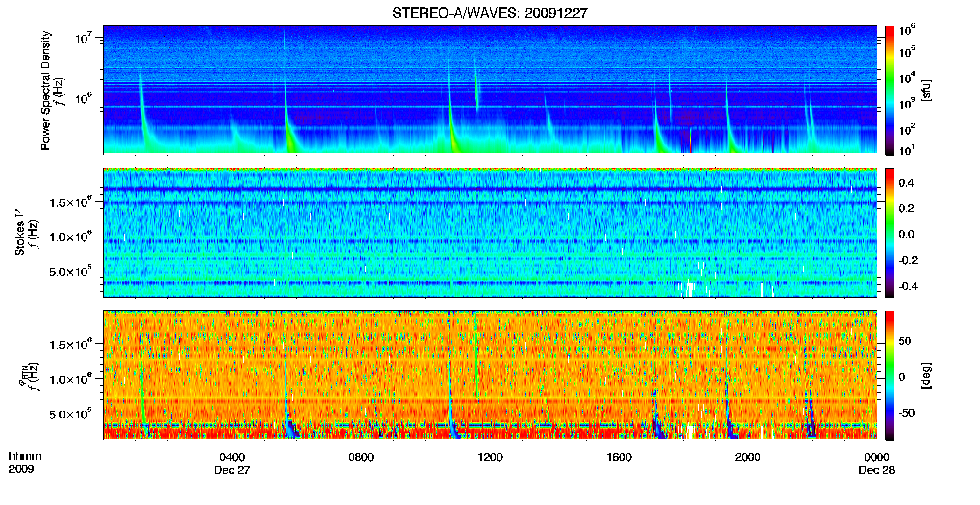The image size is (980, 505).
Task: Click the 0400 time tick label
Action: coord(232,457)
